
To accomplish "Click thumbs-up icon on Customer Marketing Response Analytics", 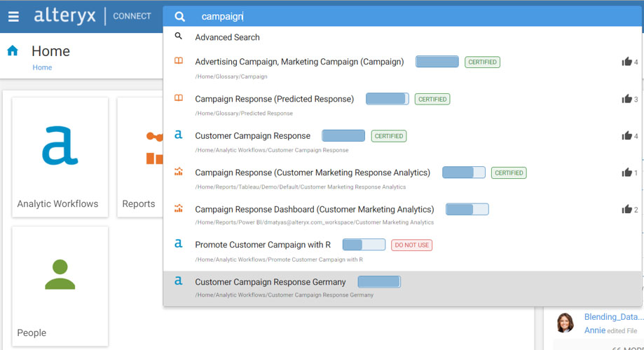I will (x=626, y=173).
